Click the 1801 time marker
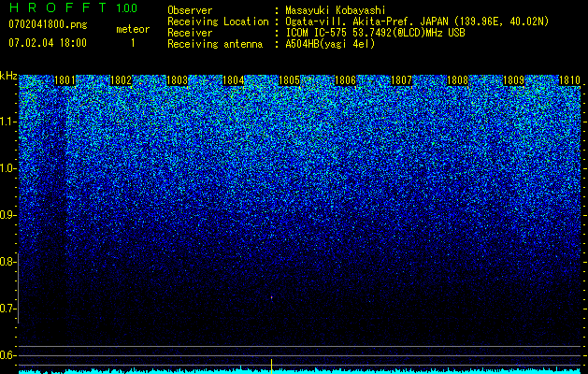This screenshot has height=374, width=588. [x=65, y=80]
